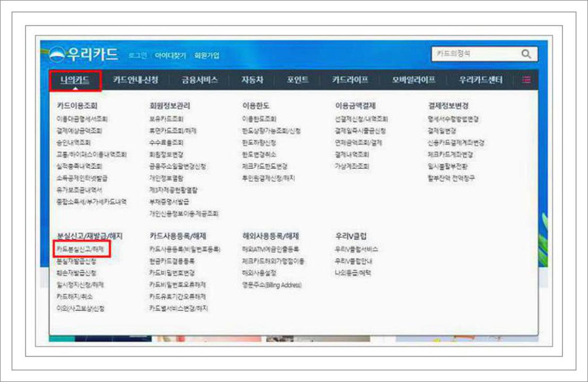The height and width of the screenshot is (382, 588).
Task: Open 한도하향신청
Action: pyautogui.click(x=259, y=142)
